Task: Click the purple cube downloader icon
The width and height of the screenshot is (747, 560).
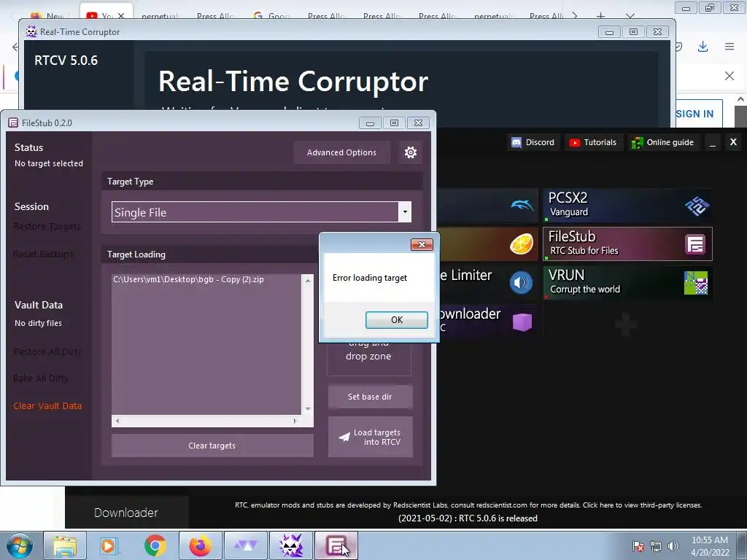Action: click(522, 322)
